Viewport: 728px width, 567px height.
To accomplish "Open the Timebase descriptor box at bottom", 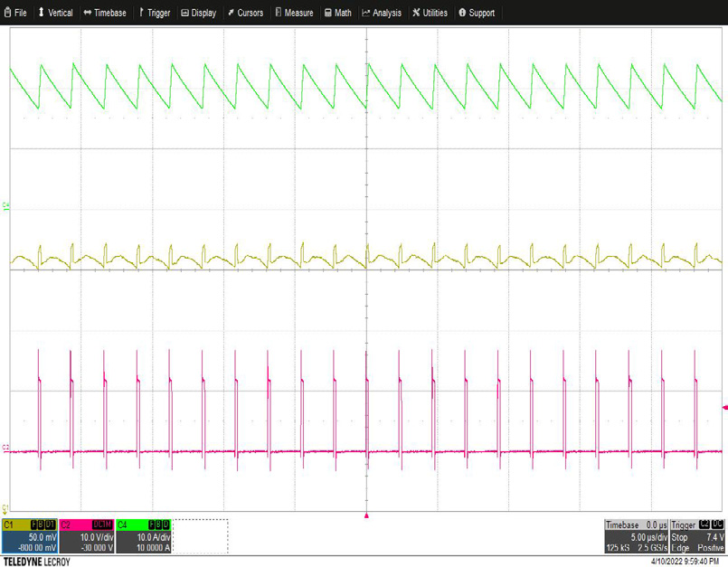I will pyautogui.click(x=635, y=535).
